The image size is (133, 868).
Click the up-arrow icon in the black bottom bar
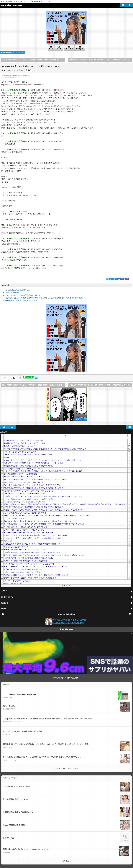[x=12, y=427]
